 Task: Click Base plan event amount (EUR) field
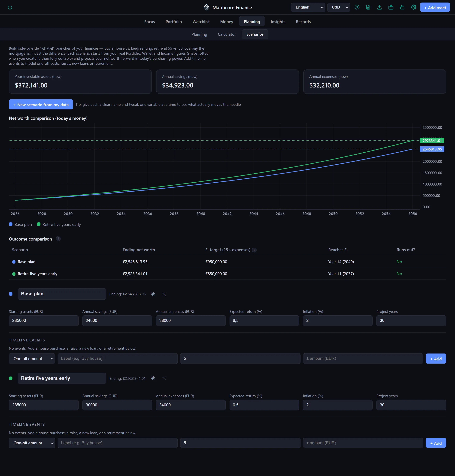pos(363,358)
